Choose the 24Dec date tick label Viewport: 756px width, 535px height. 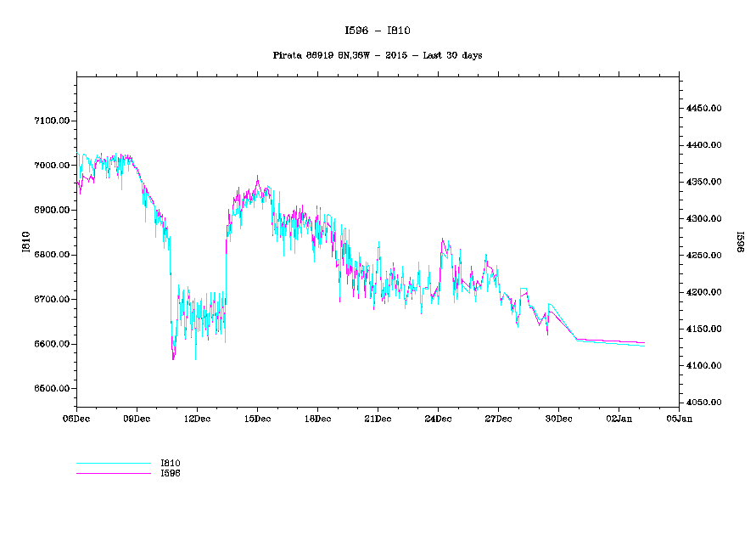(x=438, y=418)
